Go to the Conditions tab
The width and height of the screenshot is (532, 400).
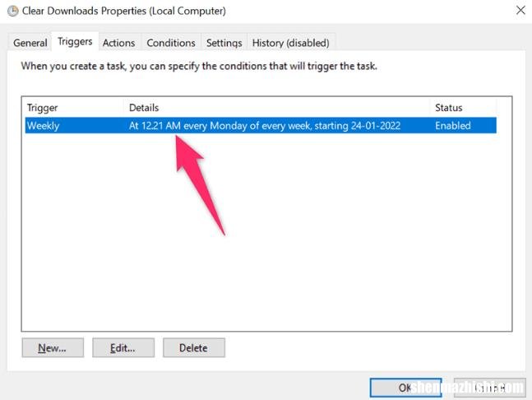pyautogui.click(x=171, y=43)
